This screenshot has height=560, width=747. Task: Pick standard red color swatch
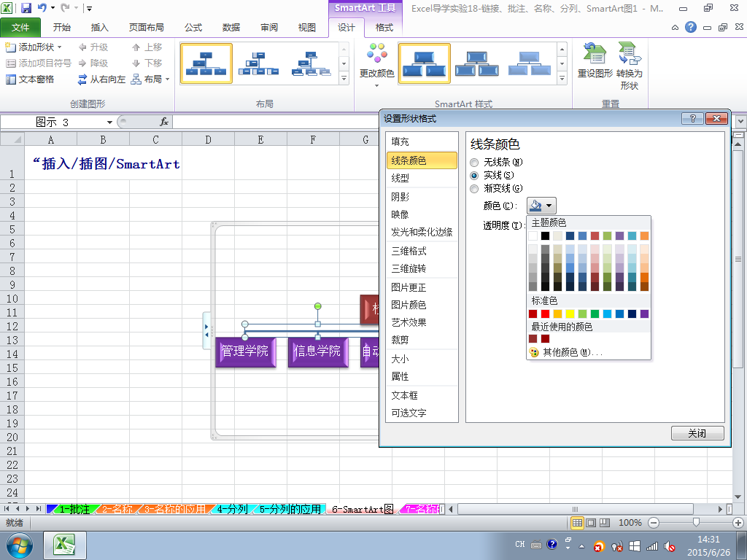(545, 314)
